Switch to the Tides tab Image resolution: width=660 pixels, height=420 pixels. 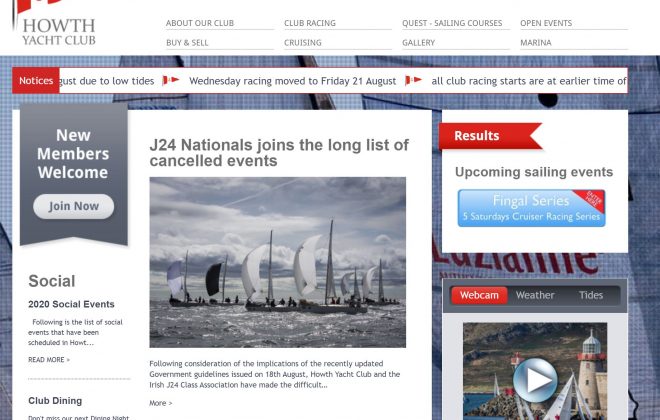tap(591, 295)
